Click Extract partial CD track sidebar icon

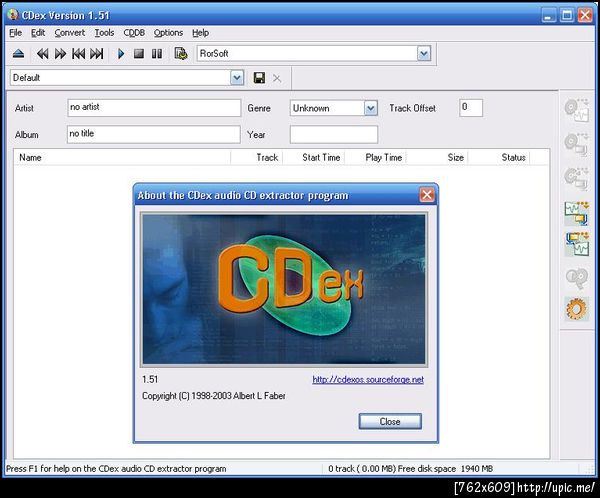point(577,178)
